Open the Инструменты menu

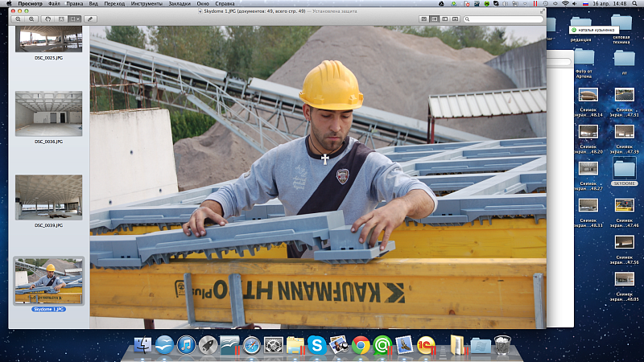coord(147,4)
